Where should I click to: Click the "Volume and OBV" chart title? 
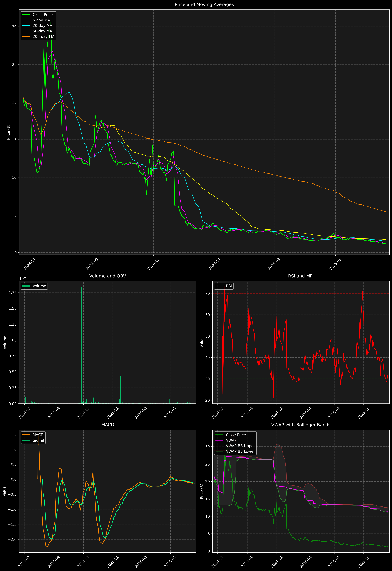[x=108, y=276]
